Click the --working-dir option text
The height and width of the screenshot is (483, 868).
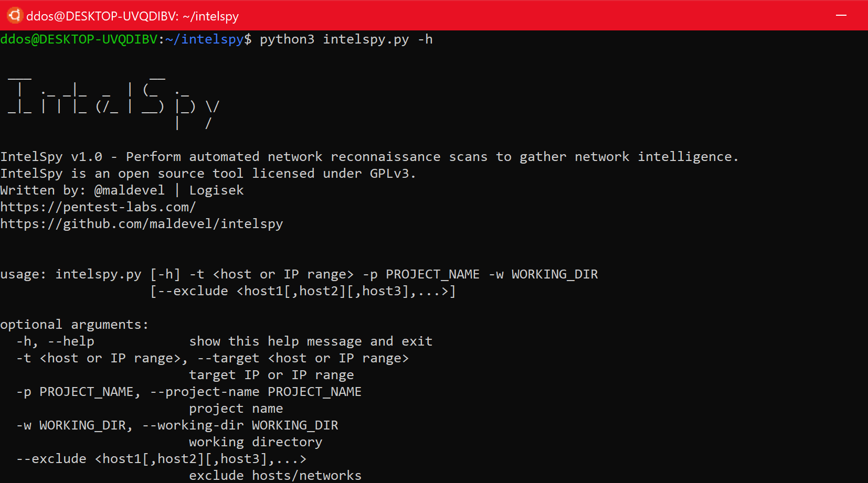[x=193, y=425]
